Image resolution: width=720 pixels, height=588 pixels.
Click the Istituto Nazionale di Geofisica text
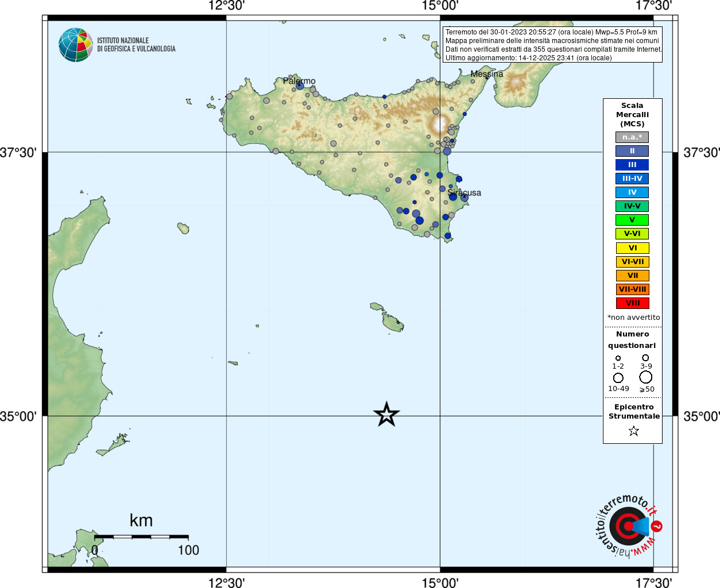click(x=136, y=45)
